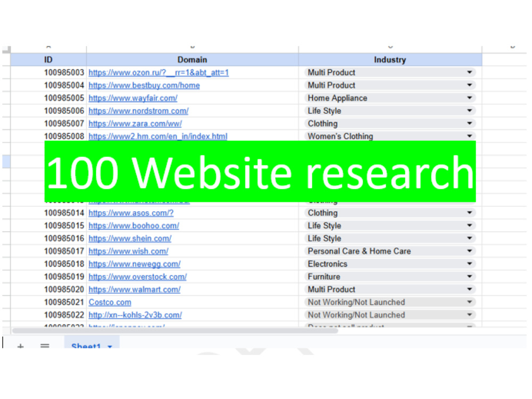Select cell with ID 100985022
532x399 pixels.
point(48,315)
